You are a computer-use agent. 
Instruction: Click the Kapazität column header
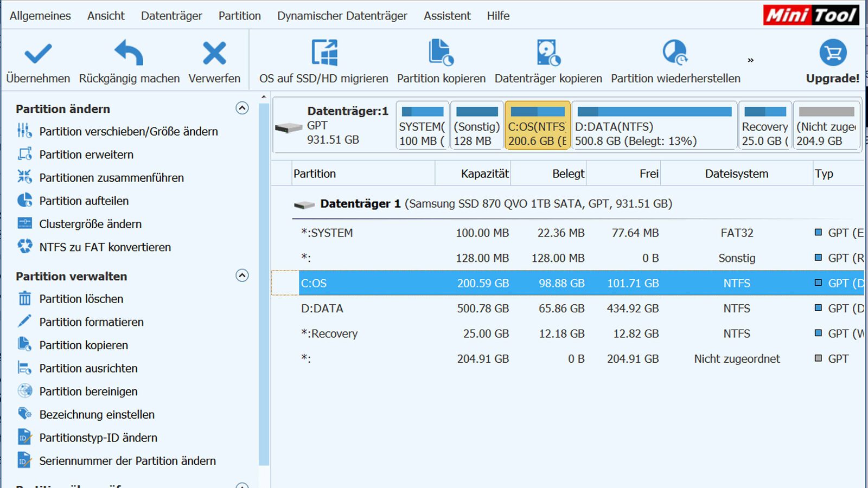484,174
